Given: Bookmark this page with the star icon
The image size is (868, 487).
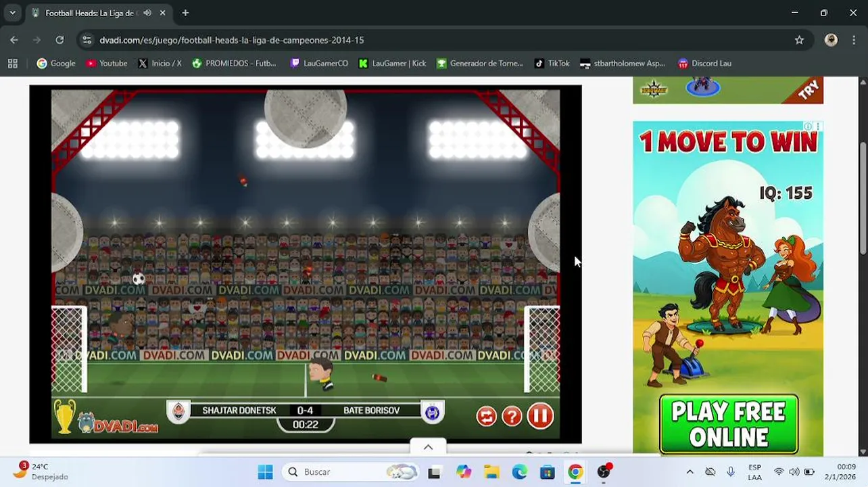Looking at the screenshot, I should [x=799, y=40].
